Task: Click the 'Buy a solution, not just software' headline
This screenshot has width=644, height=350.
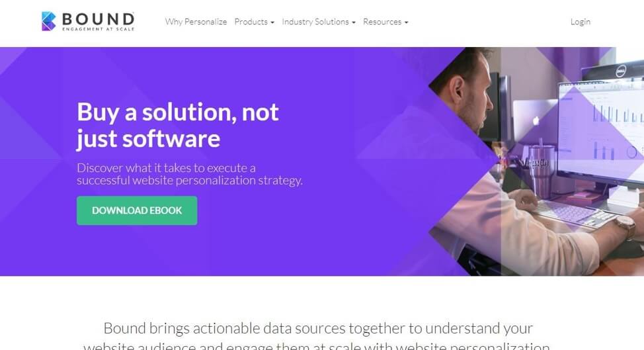Action: coord(178,125)
